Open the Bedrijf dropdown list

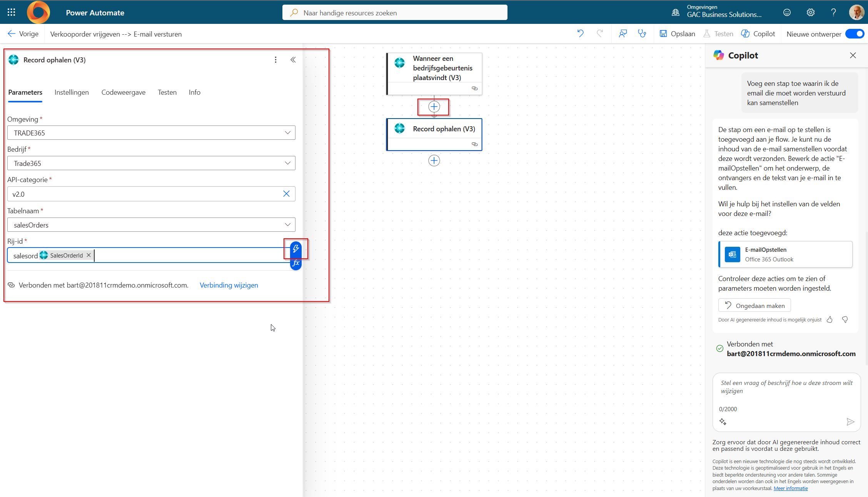(x=287, y=163)
